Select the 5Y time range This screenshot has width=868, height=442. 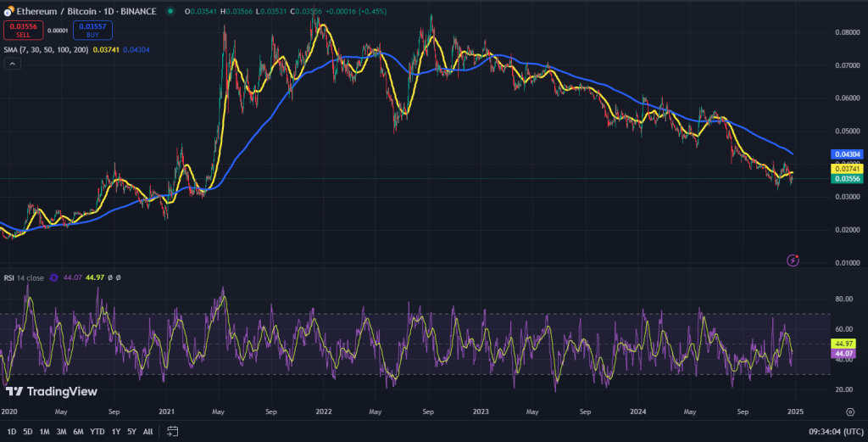131,432
